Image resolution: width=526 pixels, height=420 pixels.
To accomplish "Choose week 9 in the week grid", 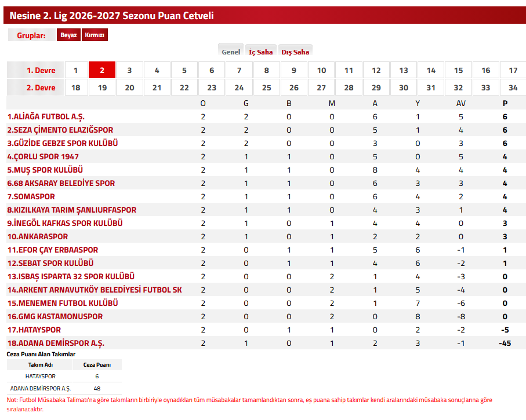I will [x=294, y=70].
